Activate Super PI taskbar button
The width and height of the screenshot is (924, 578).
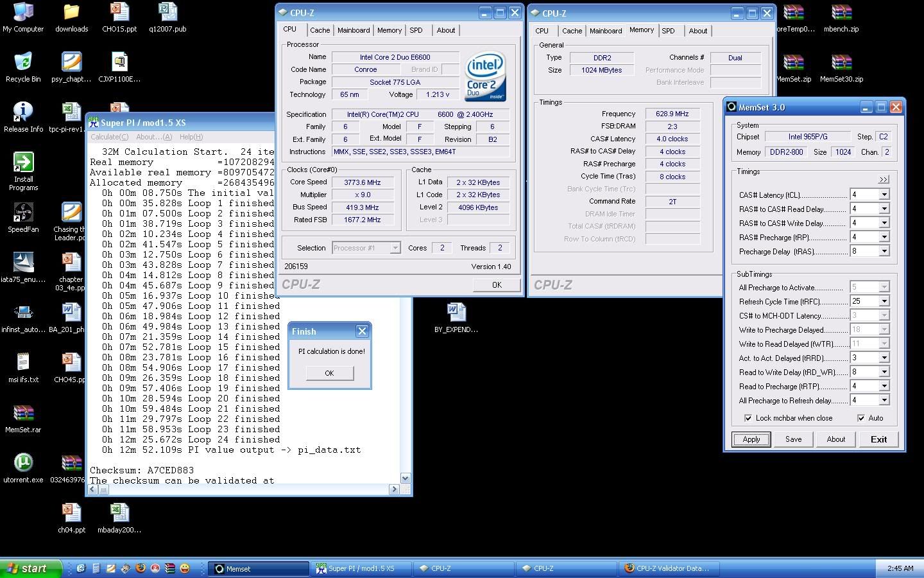tap(363, 568)
